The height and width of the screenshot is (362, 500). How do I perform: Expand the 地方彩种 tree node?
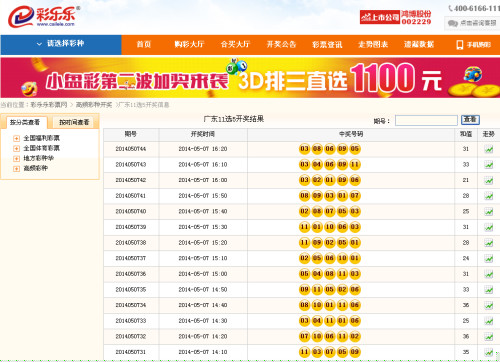pyautogui.click(x=16, y=159)
